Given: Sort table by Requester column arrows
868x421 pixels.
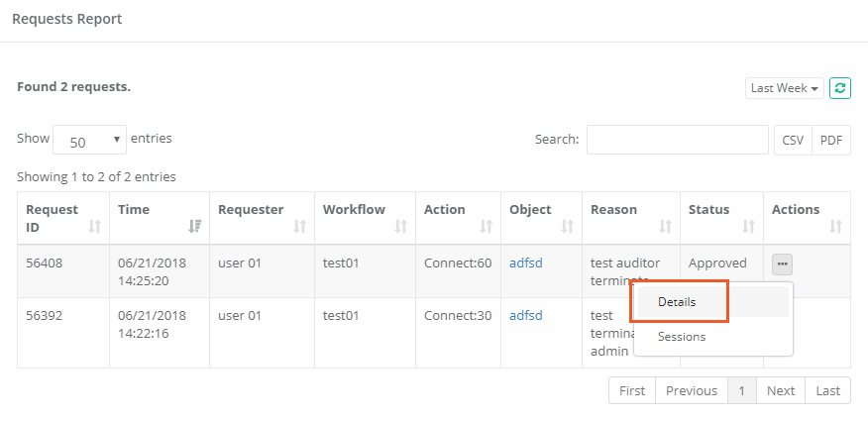Looking at the screenshot, I should tap(299, 226).
